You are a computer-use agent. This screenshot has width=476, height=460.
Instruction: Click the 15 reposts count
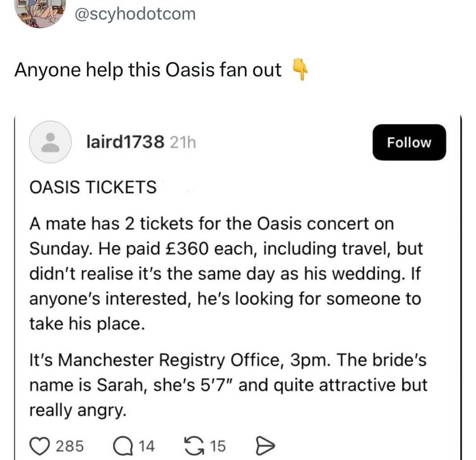click(x=218, y=447)
